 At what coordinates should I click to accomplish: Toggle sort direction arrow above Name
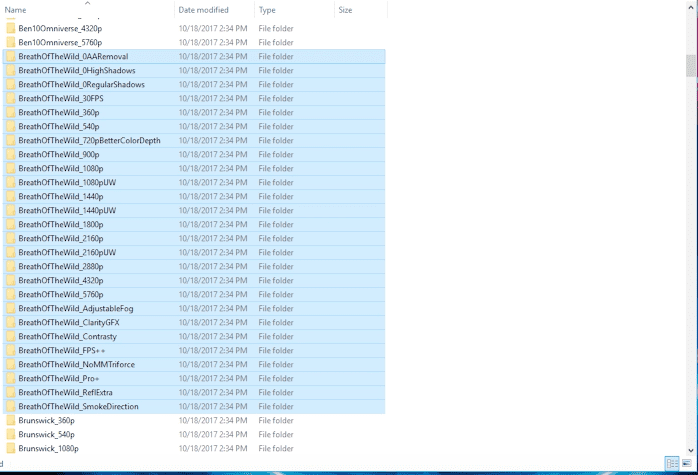pos(87,3)
